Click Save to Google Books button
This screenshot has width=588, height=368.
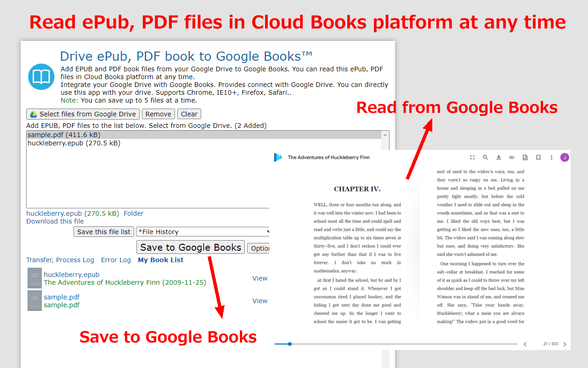pos(191,247)
